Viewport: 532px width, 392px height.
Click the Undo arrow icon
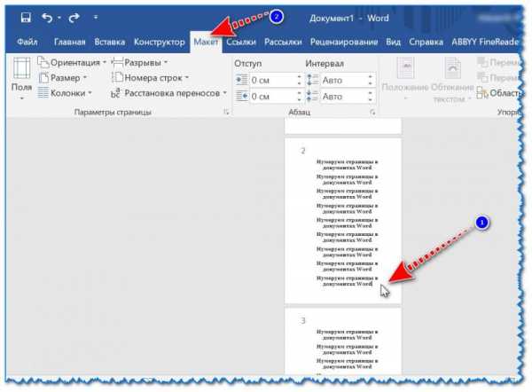46,18
